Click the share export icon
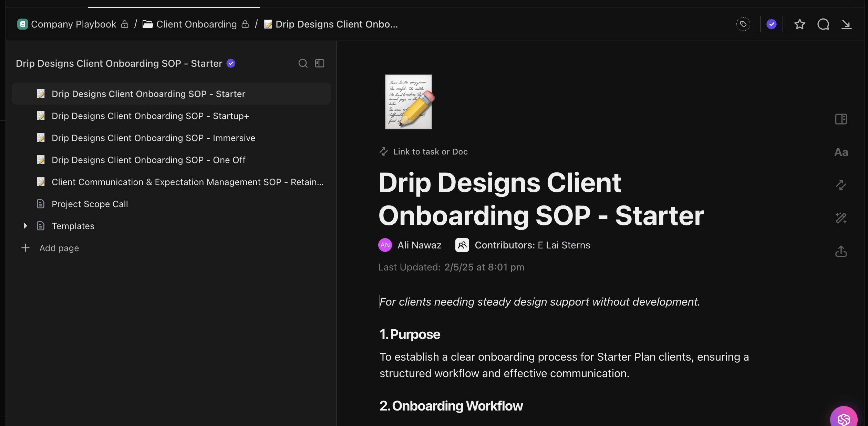The width and height of the screenshot is (868, 426). (x=841, y=251)
